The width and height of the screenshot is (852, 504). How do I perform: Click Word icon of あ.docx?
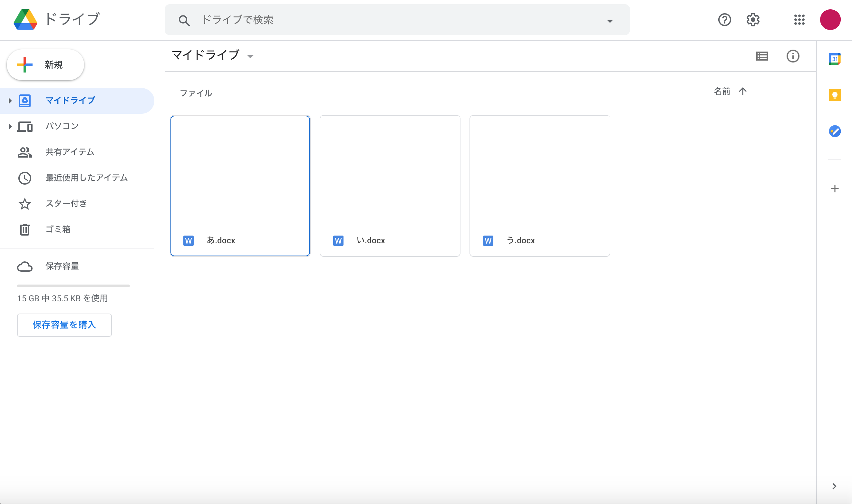[189, 241]
